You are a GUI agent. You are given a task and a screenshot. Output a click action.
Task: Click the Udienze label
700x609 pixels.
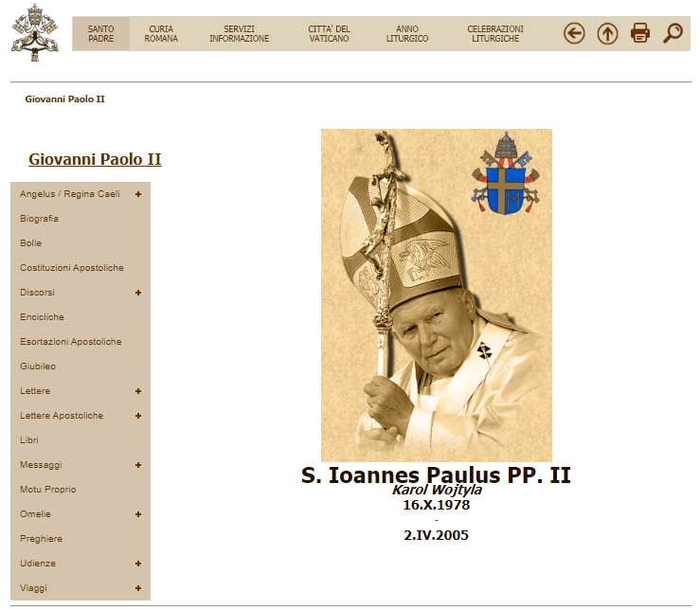click(x=38, y=564)
